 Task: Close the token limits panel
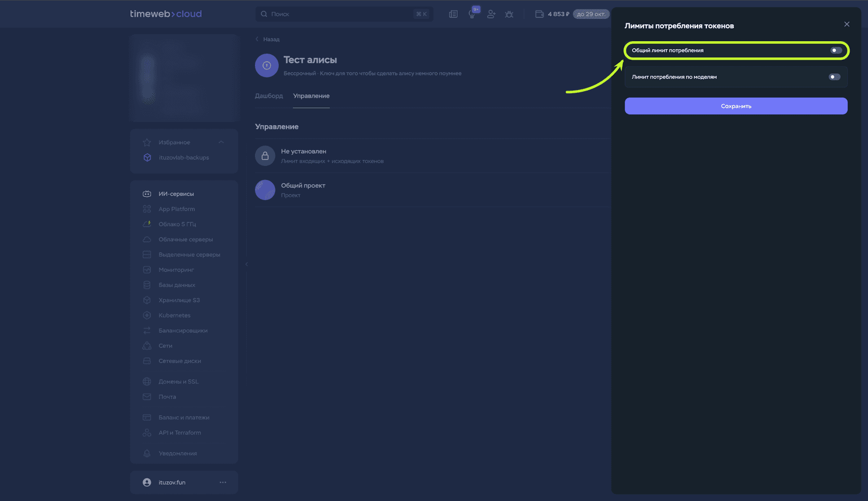click(x=846, y=24)
